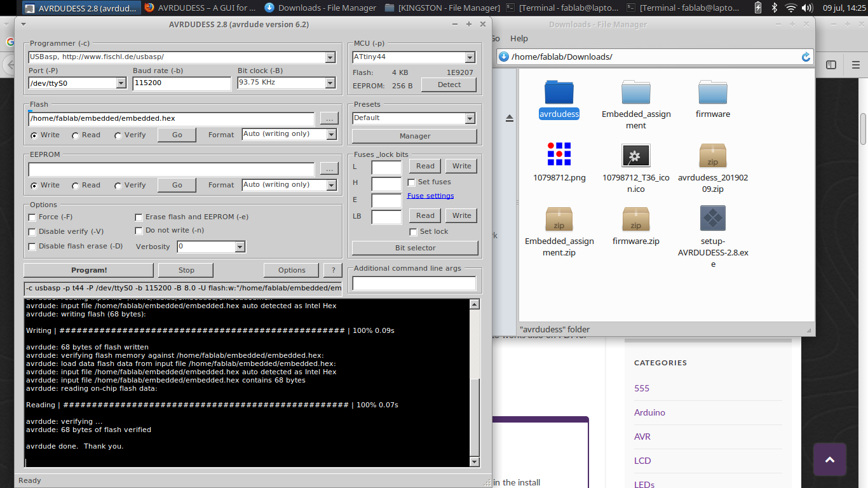Open the Programmer (-c) dropdown

(x=330, y=58)
